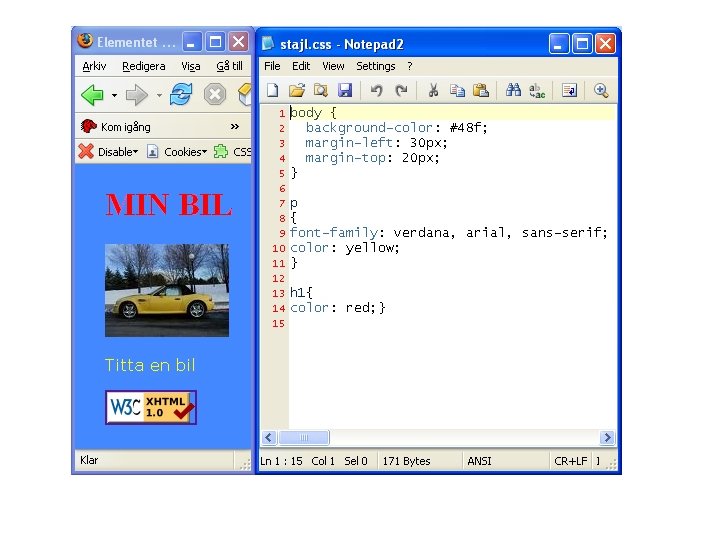
Task: Click the MIN BIL heading
Action: coord(169,205)
